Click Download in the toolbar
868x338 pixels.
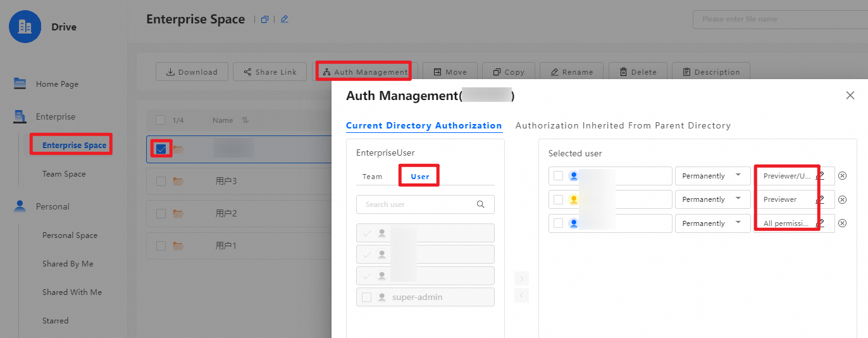pyautogui.click(x=192, y=72)
